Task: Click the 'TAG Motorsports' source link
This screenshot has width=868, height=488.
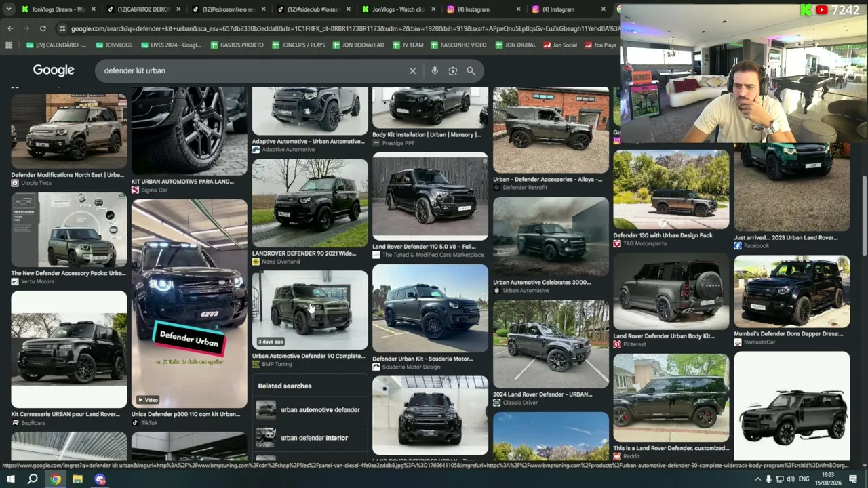Action: pos(645,244)
